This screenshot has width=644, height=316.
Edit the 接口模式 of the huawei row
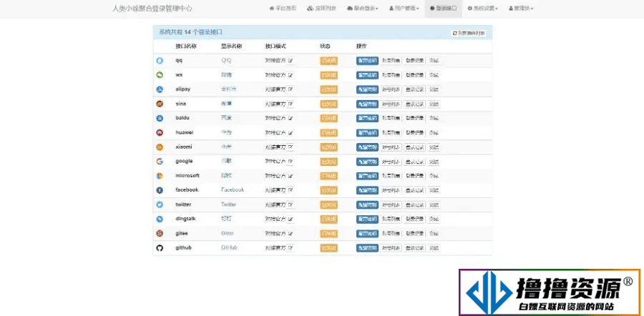tap(291, 133)
